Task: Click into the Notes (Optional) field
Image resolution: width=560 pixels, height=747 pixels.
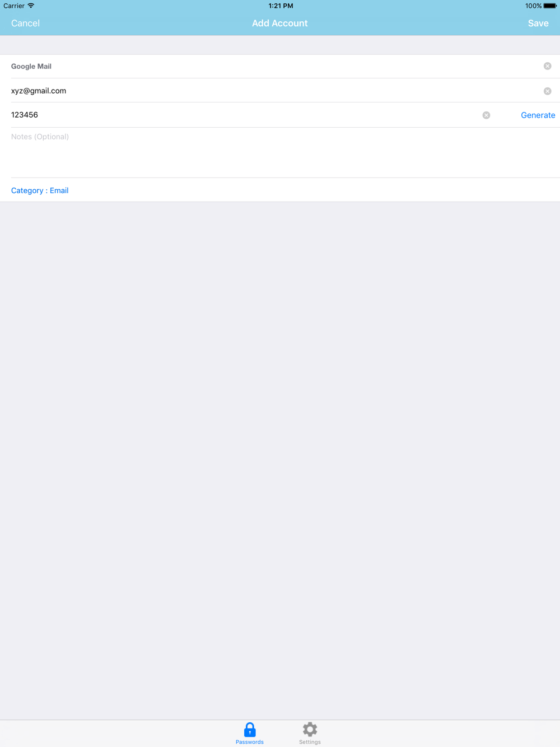Action: click(280, 153)
